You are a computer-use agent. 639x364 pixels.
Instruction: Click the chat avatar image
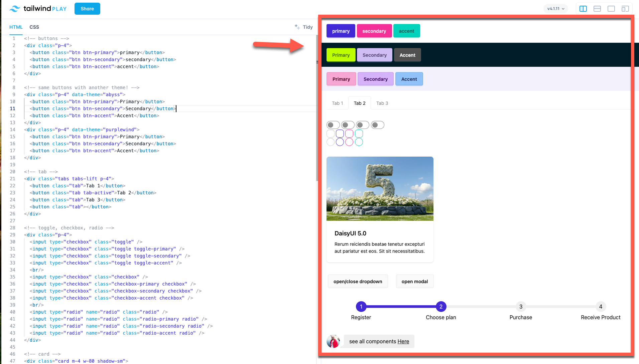(x=333, y=341)
